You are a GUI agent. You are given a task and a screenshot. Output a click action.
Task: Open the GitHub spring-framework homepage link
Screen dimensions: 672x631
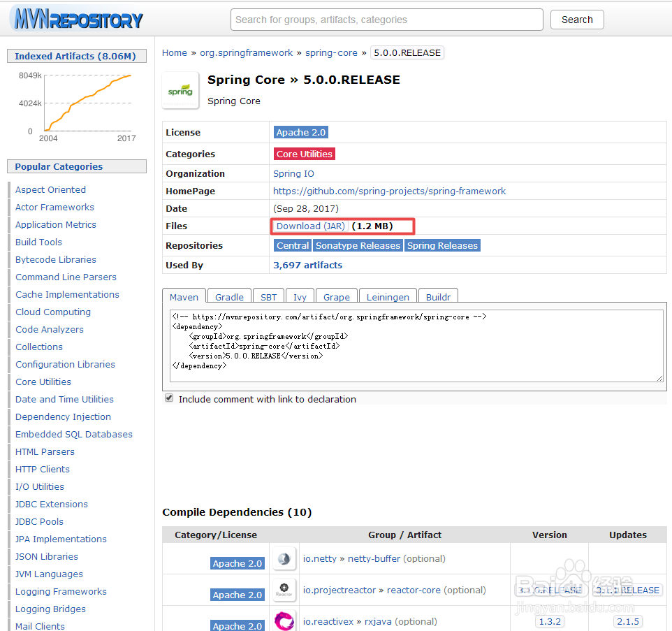pos(389,191)
